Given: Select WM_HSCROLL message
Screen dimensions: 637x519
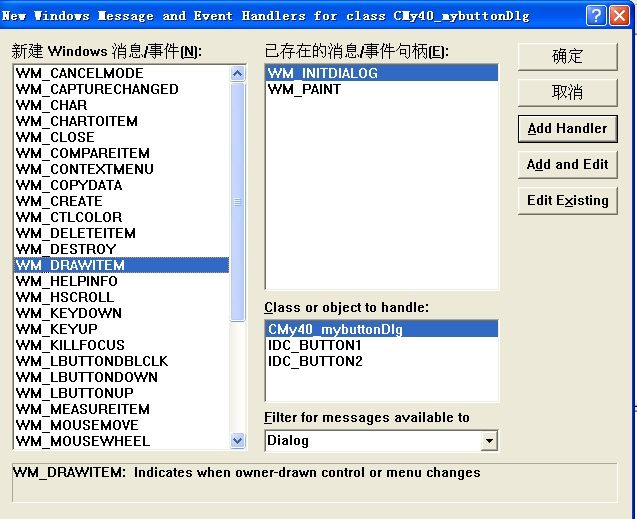Looking at the screenshot, I should point(121,297).
